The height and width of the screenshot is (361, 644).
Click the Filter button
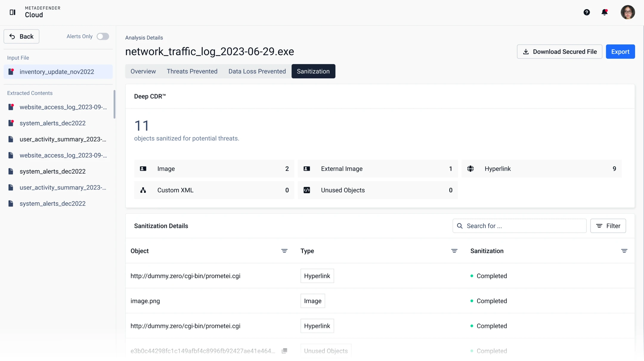coord(608,226)
